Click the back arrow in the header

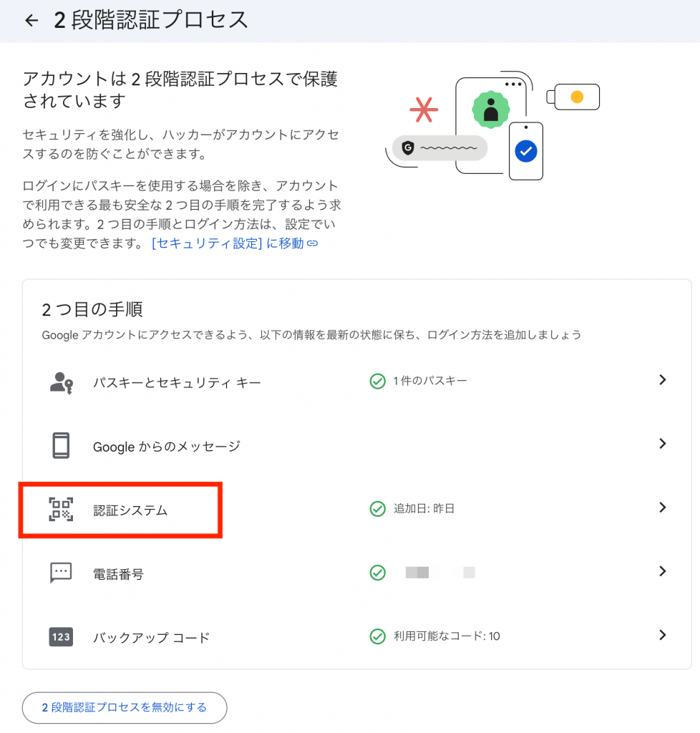[31, 20]
